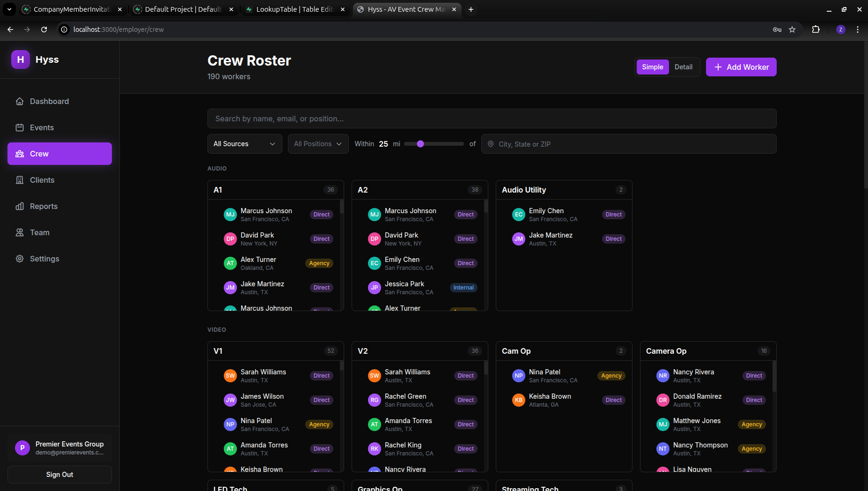Open the tab search dropdown arrow in browser
The image size is (868, 491).
point(9,9)
